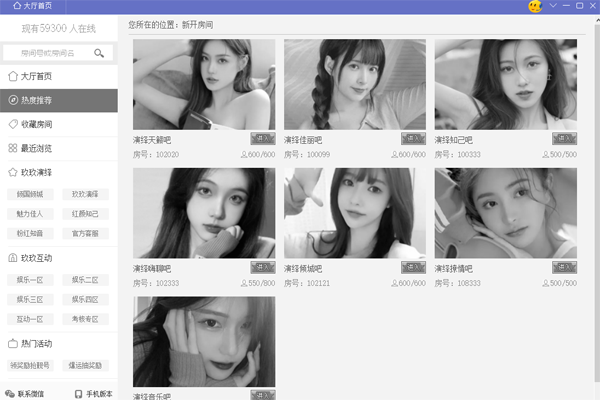Click room name 演绎嗨聊吧
600x400 pixels.
click(152, 269)
